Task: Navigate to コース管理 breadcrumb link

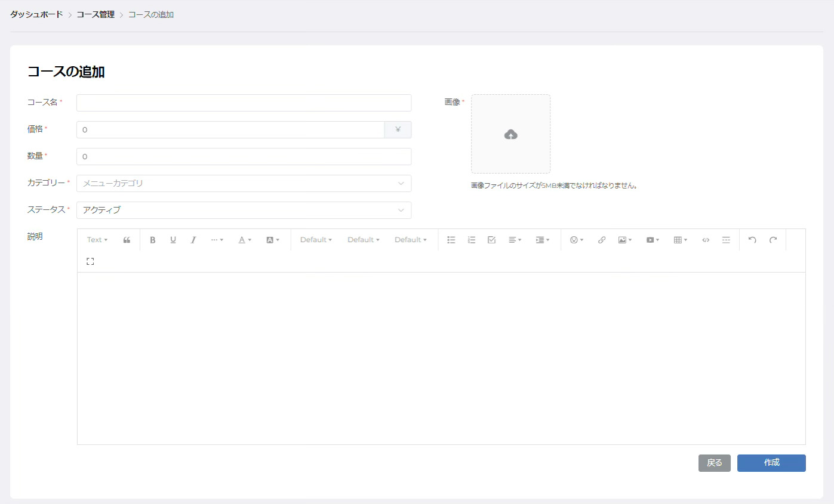Action: [96, 14]
